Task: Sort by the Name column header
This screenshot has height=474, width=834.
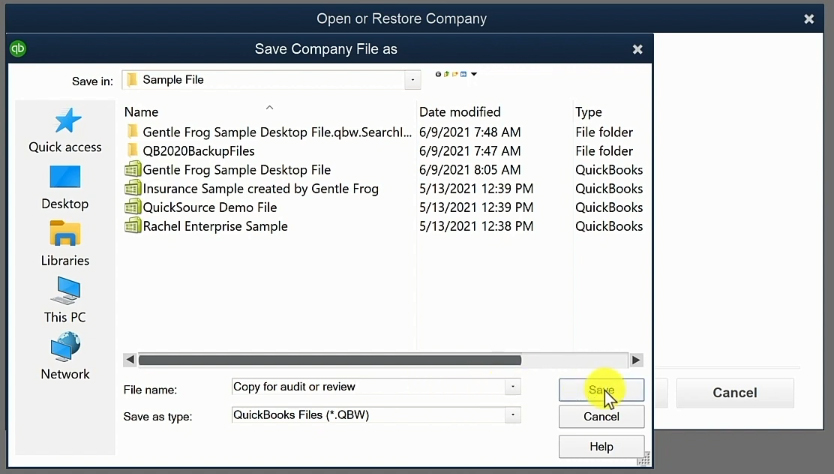Action: (x=141, y=112)
